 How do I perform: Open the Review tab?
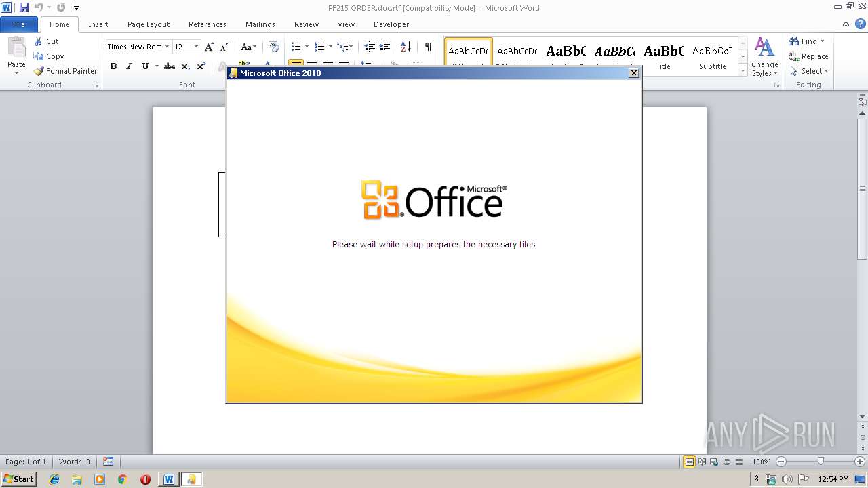tap(307, 24)
